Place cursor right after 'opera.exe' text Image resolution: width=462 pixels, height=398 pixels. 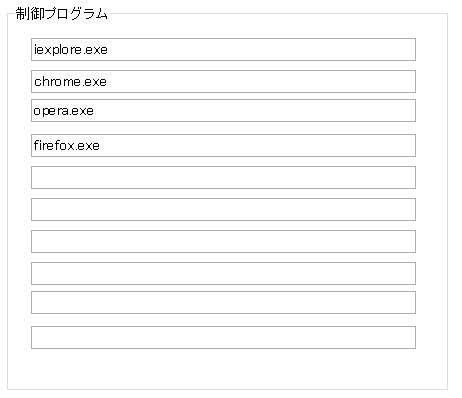(94, 111)
